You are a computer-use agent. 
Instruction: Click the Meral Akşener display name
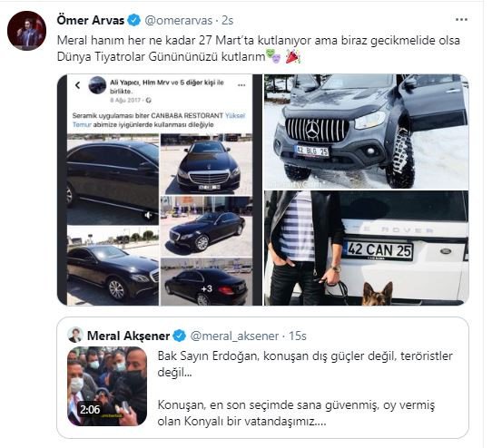[128, 336]
